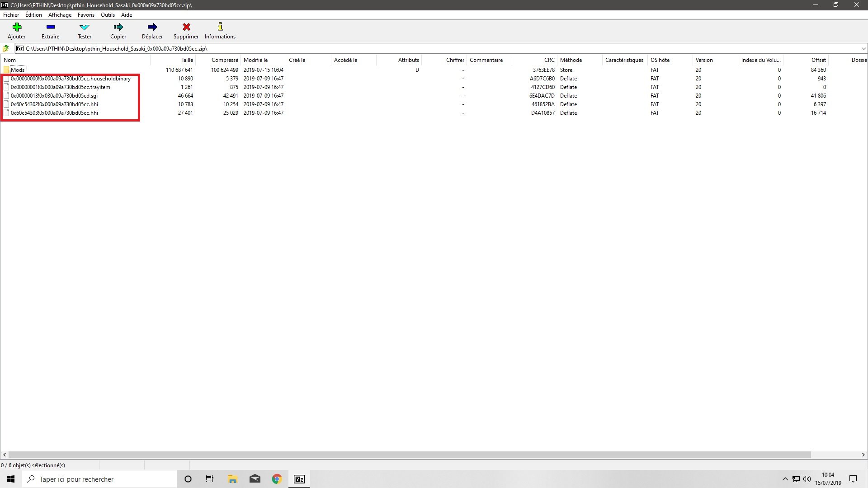This screenshot has width=868, height=488.
Task: Select the .trayitem file in list
Action: [60, 87]
